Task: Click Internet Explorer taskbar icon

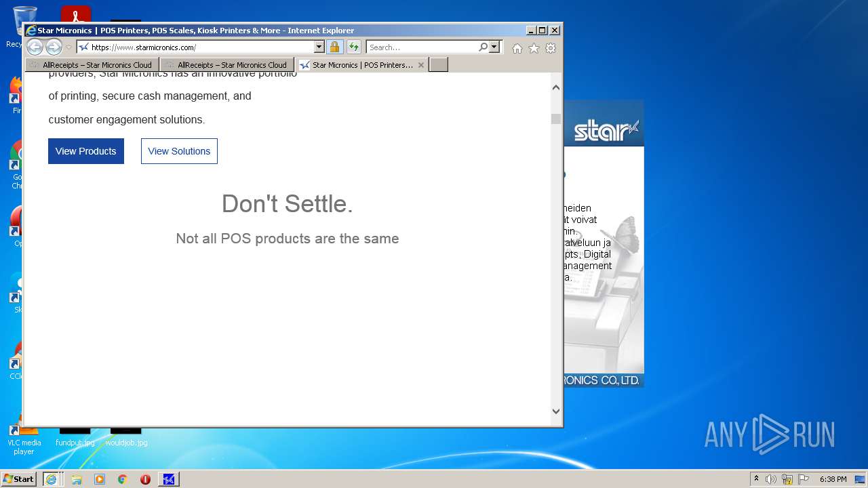Action: click(x=52, y=479)
